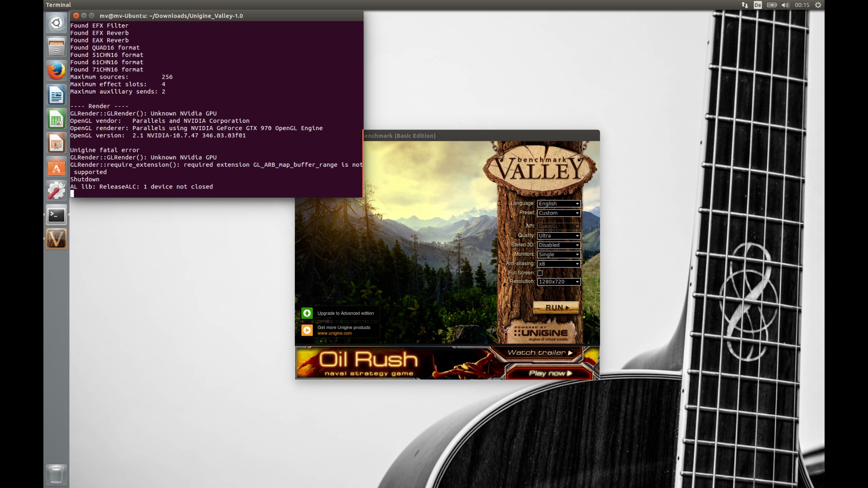
Task: Close the Terminal window
Action: (76, 15)
